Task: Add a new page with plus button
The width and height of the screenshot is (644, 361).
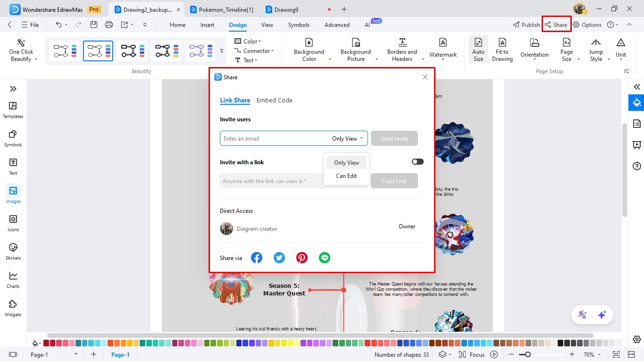Action: 93,354
